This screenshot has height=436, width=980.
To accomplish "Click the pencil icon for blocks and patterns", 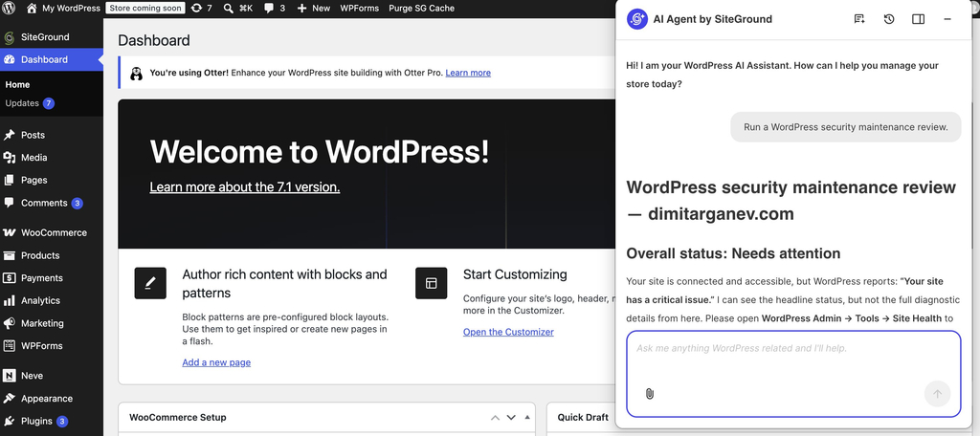I will click(150, 283).
